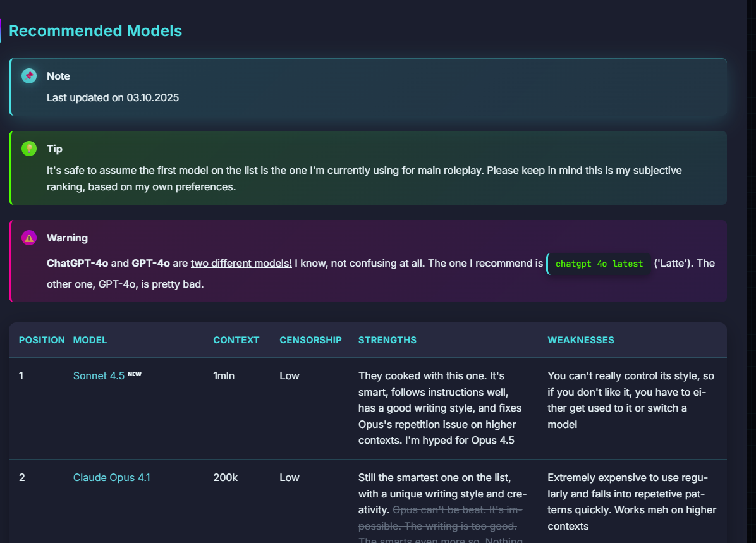Screen dimensions: 756x543
Task: Click the CENSORSHIP column header
Action: pos(310,340)
